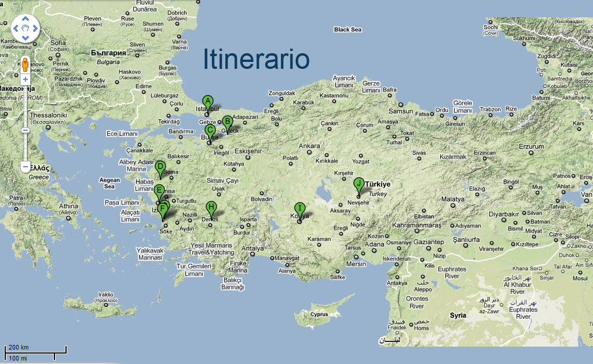Click the 200 km scale bar

(35, 349)
